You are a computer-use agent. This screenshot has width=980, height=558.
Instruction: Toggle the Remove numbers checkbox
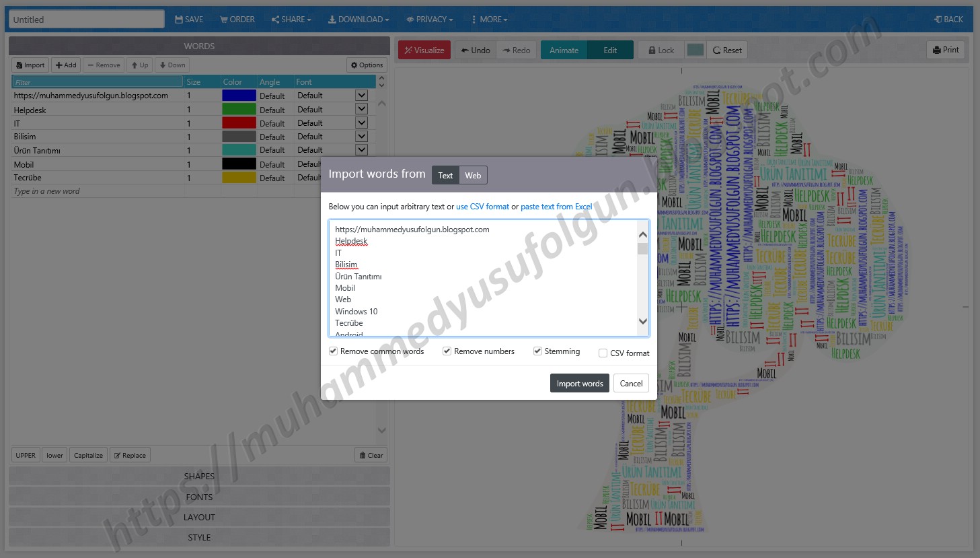coord(447,351)
